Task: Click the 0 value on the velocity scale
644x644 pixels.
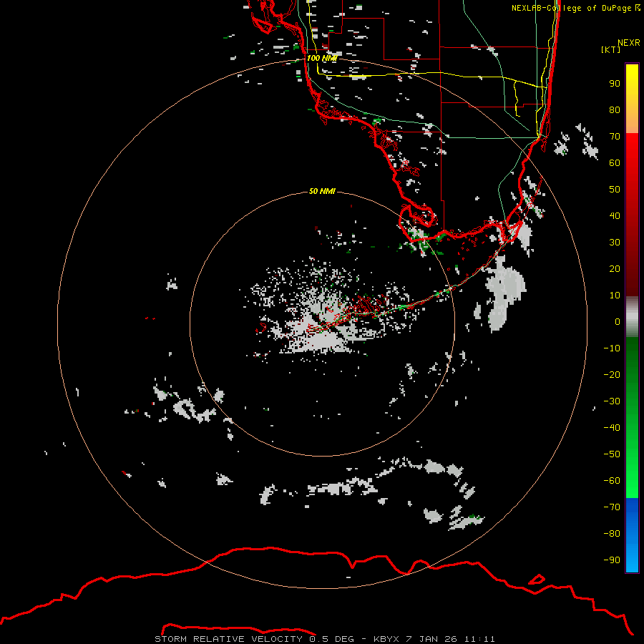Action: 618,321
